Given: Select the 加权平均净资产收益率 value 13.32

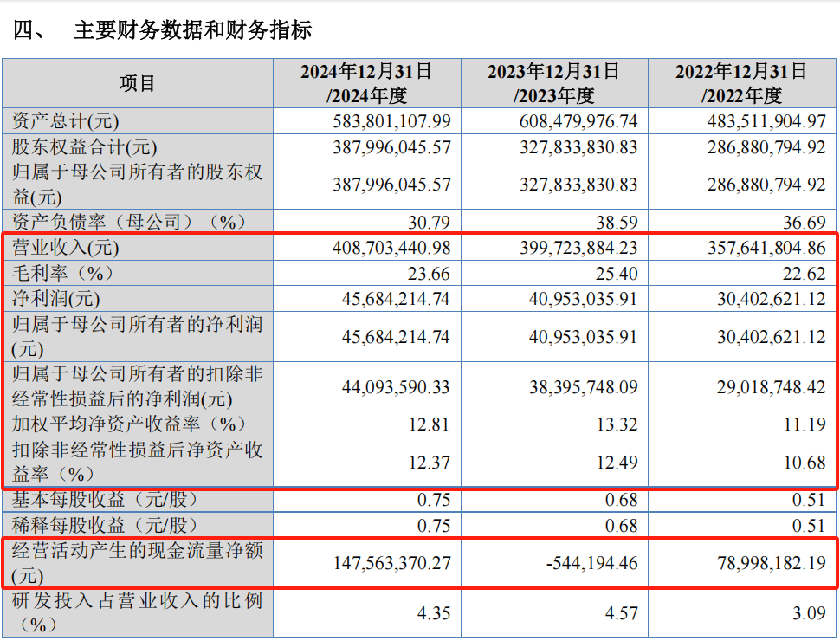Looking at the screenshot, I should point(616,424).
